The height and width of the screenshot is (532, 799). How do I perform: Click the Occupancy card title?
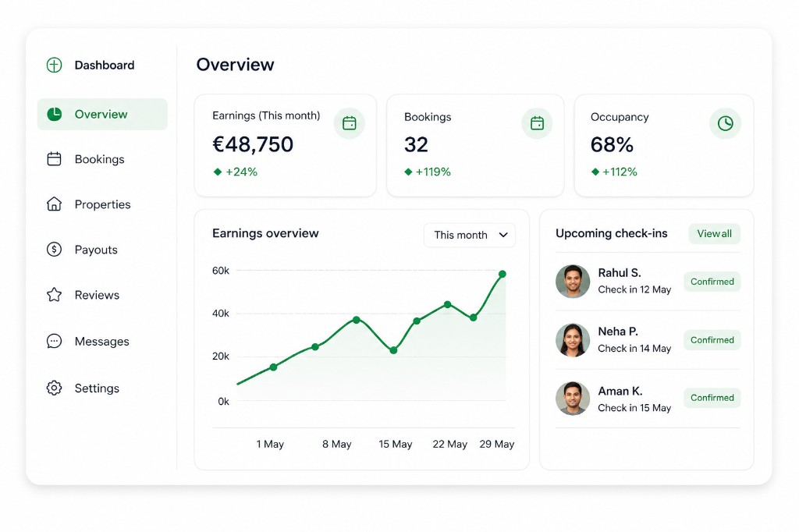(620, 117)
